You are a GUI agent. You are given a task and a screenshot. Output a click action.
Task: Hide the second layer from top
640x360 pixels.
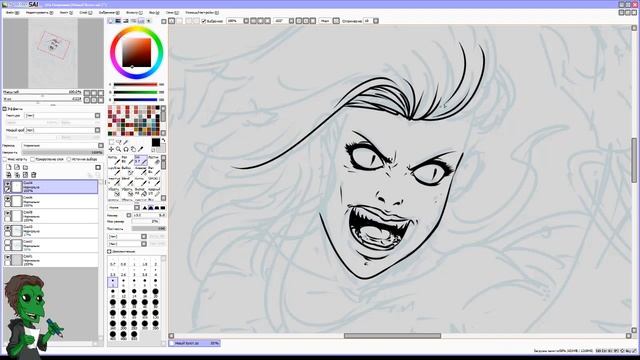[7, 199]
